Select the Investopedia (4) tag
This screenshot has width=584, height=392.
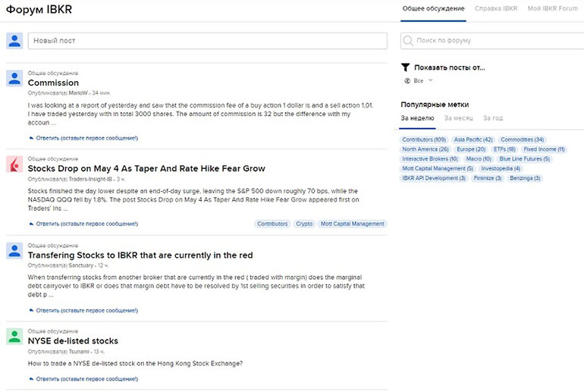click(501, 168)
